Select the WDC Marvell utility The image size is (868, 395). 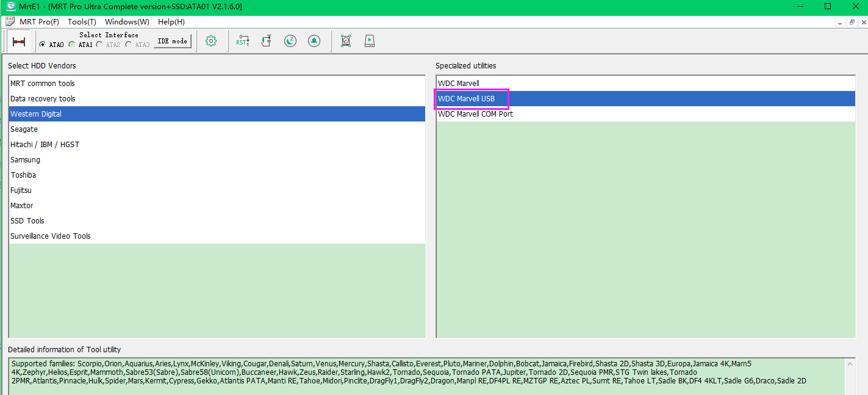pyautogui.click(x=646, y=84)
